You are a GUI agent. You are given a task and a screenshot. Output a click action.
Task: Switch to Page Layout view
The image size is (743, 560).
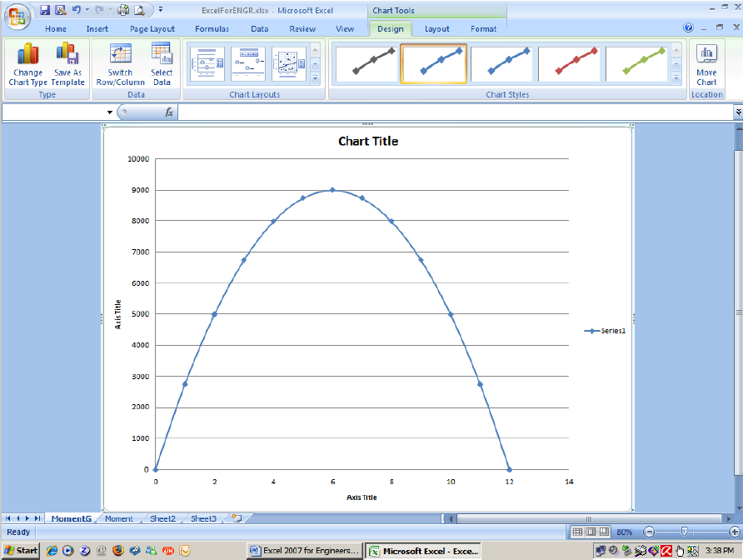(590, 532)
